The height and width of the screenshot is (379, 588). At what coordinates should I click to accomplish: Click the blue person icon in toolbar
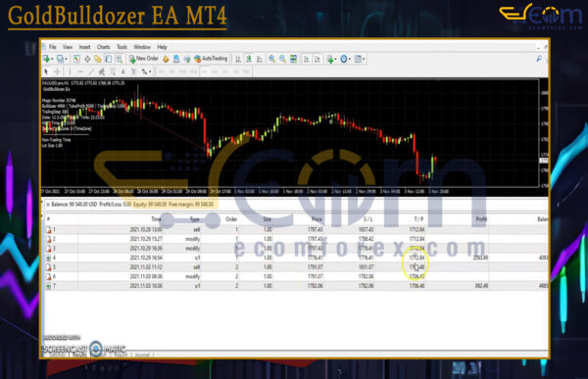(175, 59)
